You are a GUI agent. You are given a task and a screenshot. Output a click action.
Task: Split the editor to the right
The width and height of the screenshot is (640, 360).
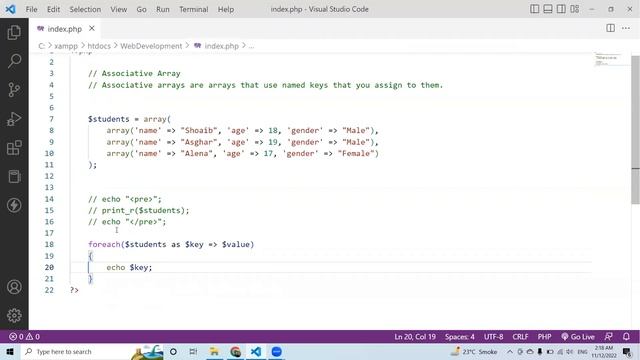tap(610, 28)
